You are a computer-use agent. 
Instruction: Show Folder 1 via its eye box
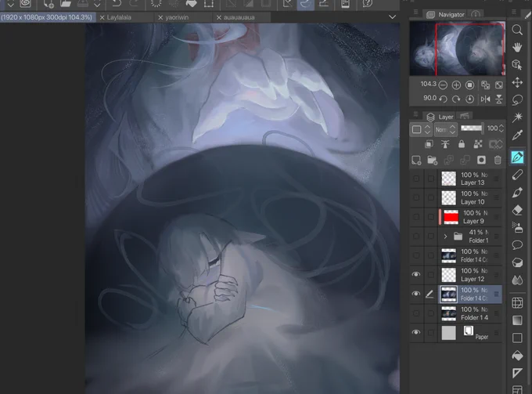(x=416, y=236)
